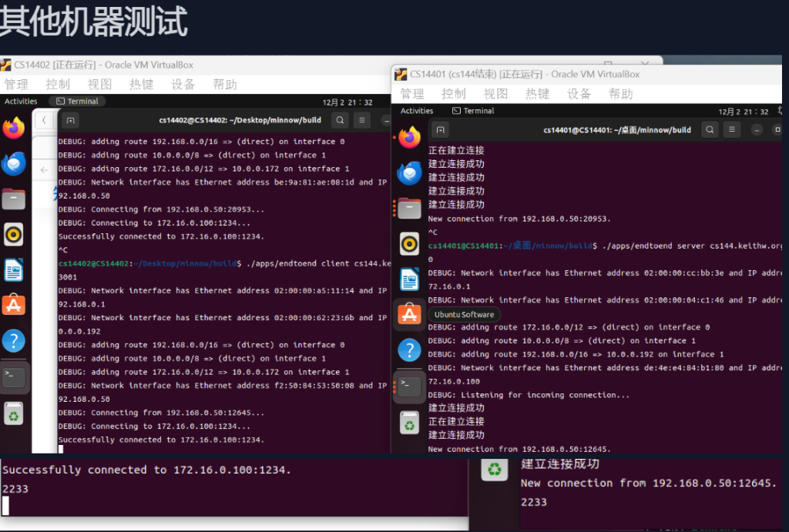789x532 pixels.
Task: Open Files in the CS14401 VM dock
Action: point(409,208)
